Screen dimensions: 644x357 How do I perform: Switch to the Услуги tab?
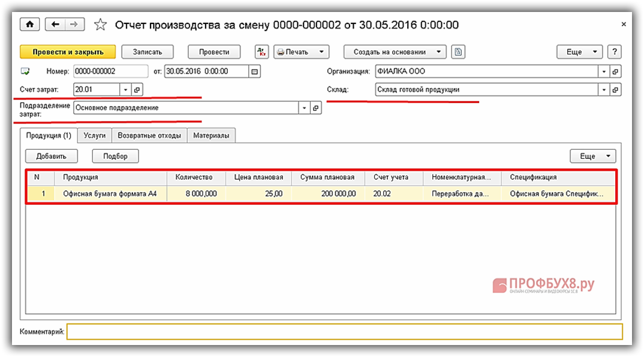(x=95, y=135)
